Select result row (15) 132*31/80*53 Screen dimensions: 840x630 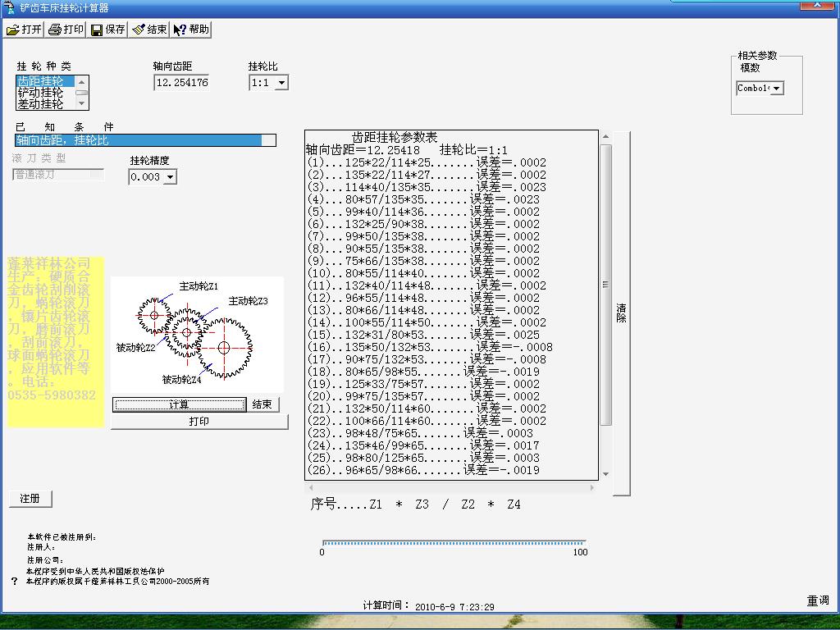tap(423, 335)
